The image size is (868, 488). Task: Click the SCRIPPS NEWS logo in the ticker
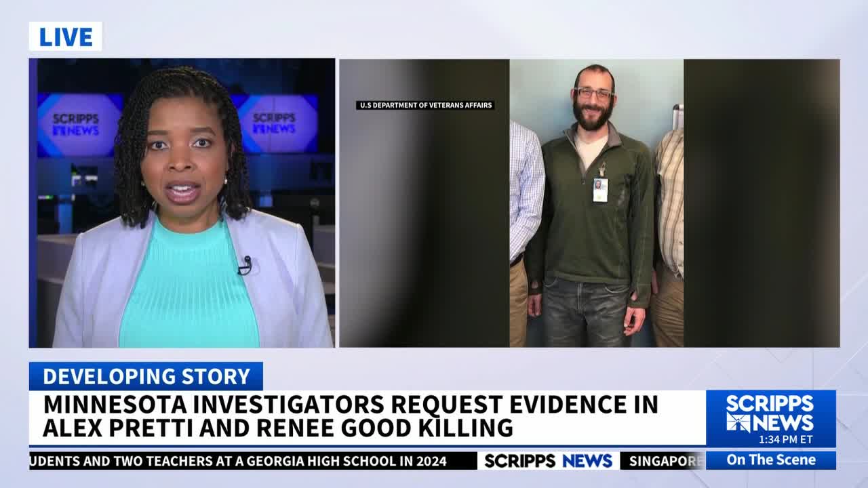[548, 461]
